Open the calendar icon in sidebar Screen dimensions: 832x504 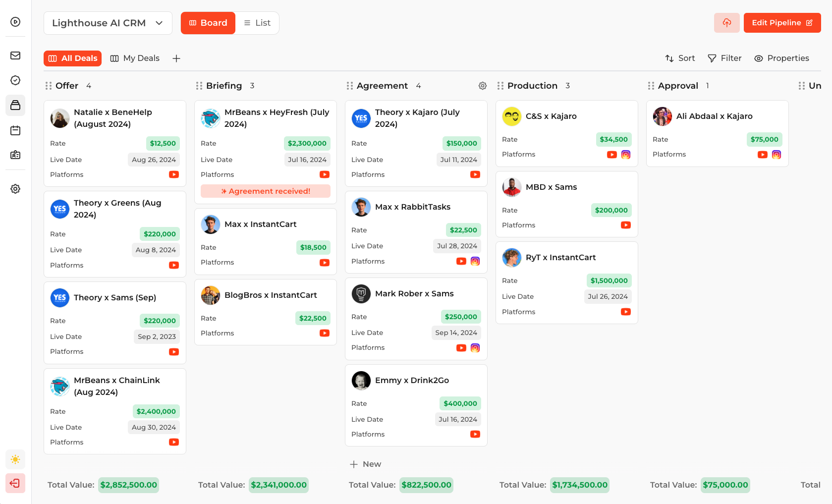point(15,130)
